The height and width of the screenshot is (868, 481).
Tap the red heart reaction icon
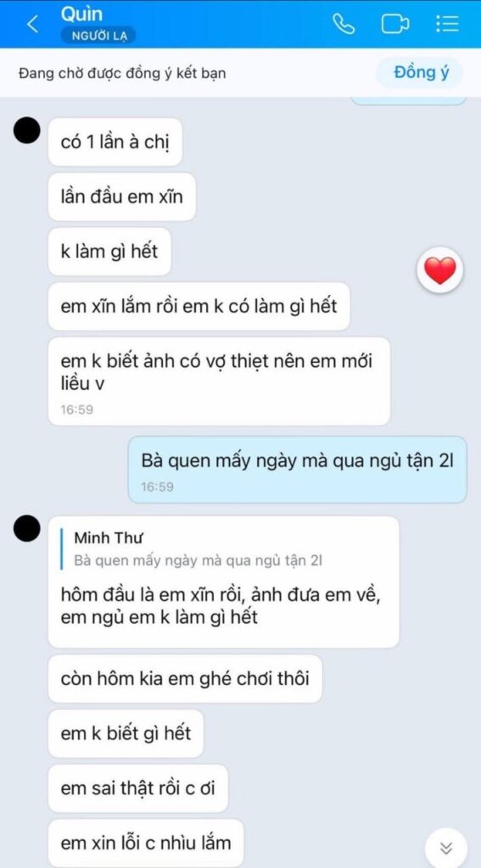[x=440, y=270]
